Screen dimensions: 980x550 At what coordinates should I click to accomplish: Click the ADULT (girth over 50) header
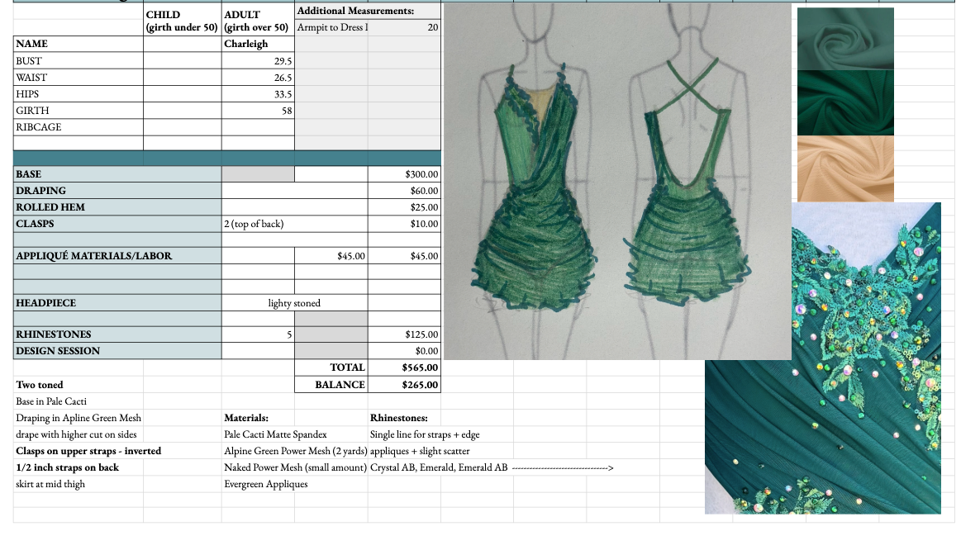[258, 21]
